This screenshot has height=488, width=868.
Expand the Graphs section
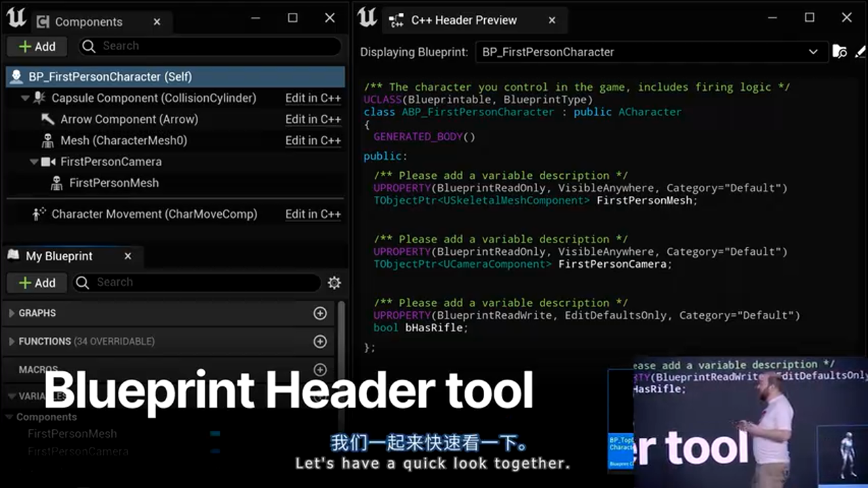12,313
